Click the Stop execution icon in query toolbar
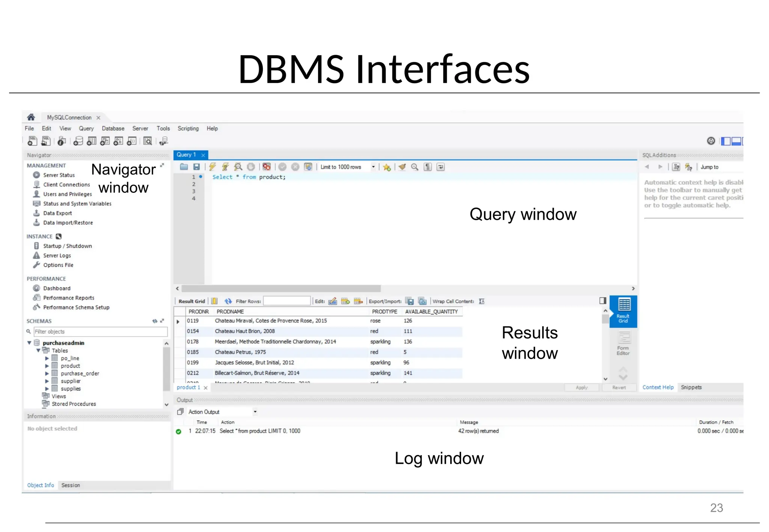The width and height of the screenshot is (769, 532). tap(251, 167)
